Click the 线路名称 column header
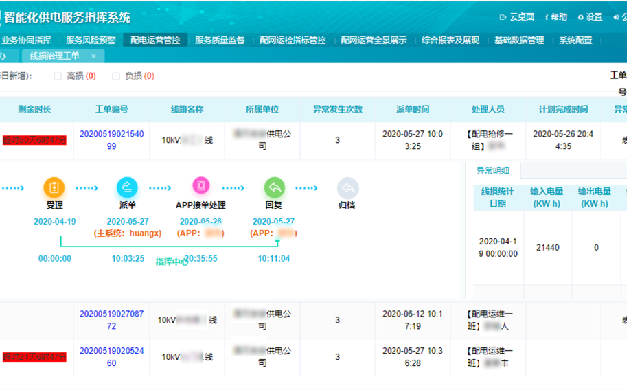The height and width of the screenshot is (390, 627). (x=187, y=109)
